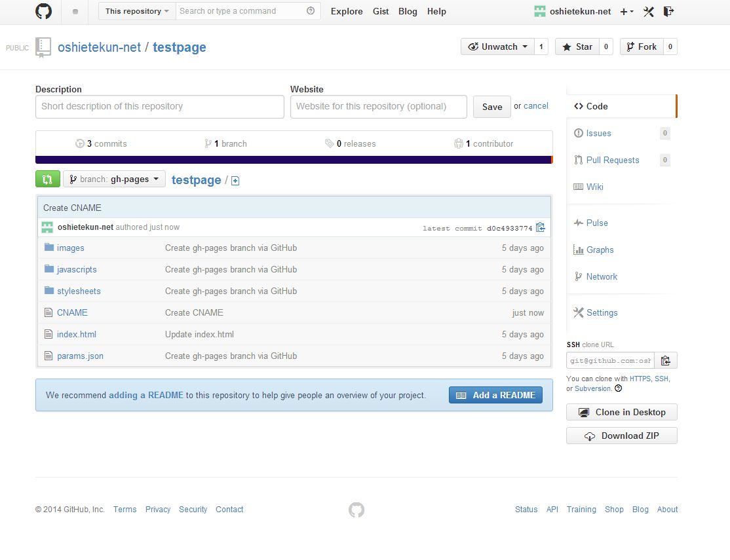Click images folder icon
This screenshot has width=730, height=560.
tap(49, 247)
